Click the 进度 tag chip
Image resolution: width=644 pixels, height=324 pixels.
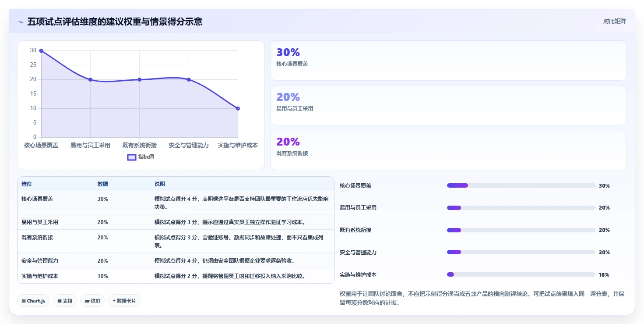[92, 301]
